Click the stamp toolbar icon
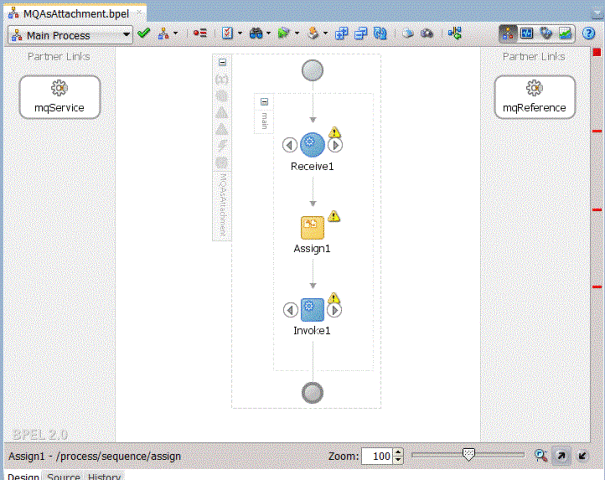The image size is (605, 480). point(313,34)
